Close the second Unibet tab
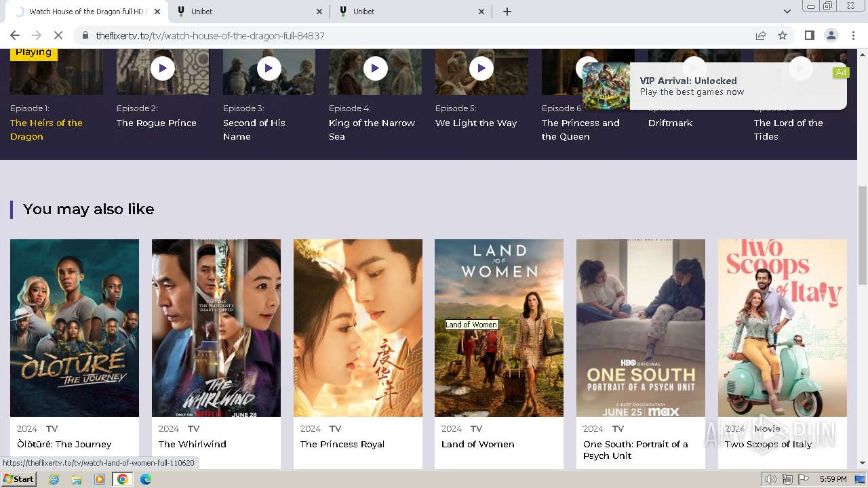This screenshot has width=868, height=488. click(481, 12)
